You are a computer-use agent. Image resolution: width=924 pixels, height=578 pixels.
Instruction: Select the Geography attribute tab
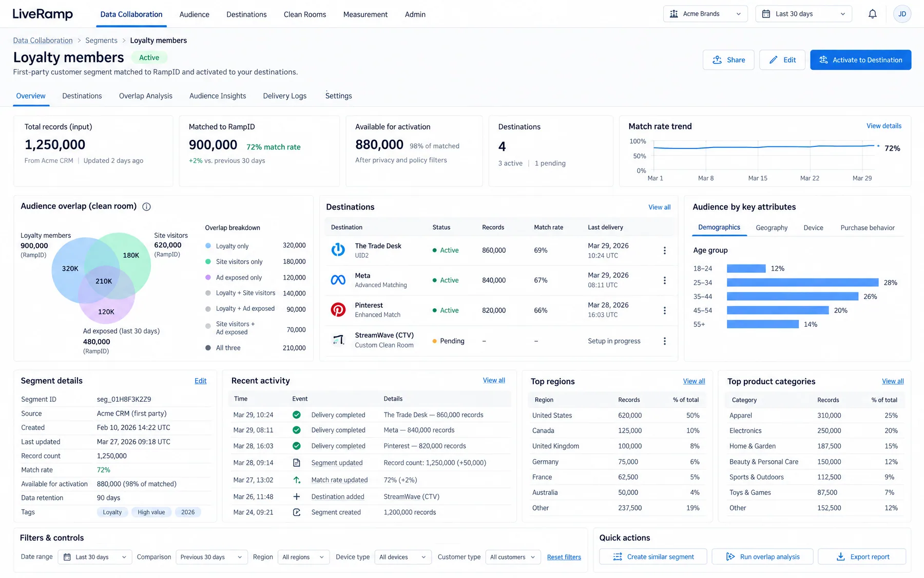click(x=771, y=228)
